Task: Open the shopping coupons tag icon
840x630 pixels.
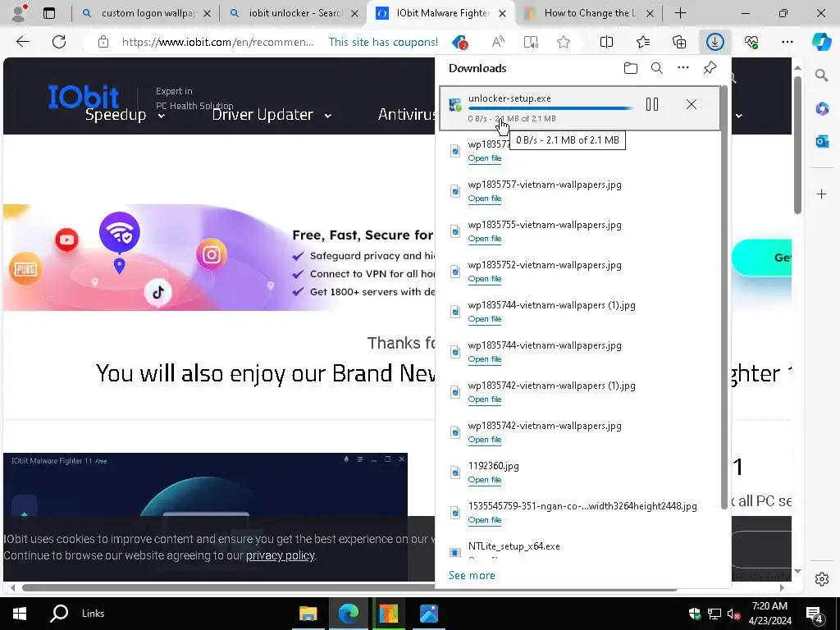Action: point(459,42)
